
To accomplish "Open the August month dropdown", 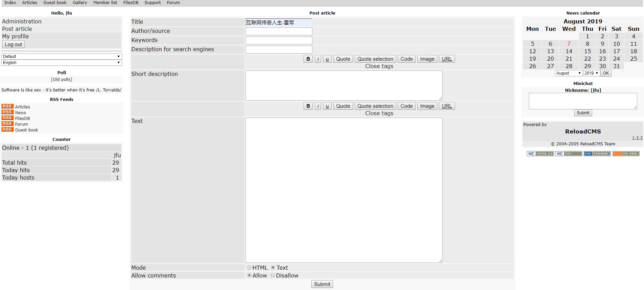I will [x=568, y=73].
